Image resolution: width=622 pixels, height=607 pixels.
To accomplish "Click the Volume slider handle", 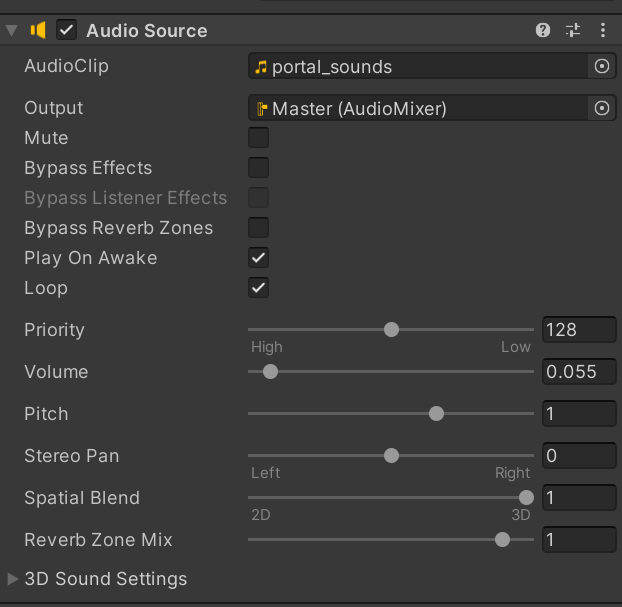I will pyautogui.click(x=270, y=371).
